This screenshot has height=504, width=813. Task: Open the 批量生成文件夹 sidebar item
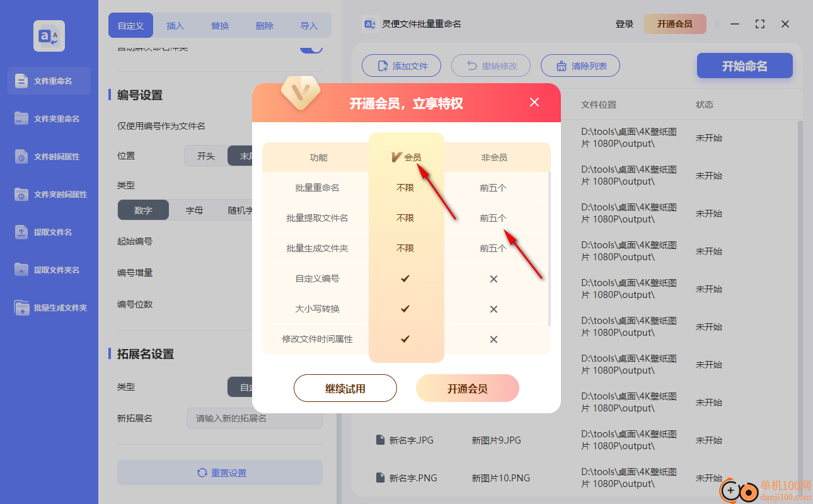49,307
